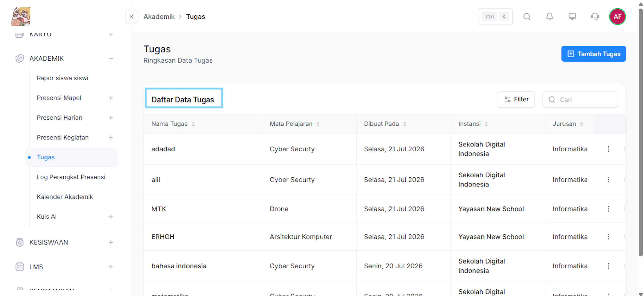Go to Akademik breadcrumb link
The height and width of the screenshot is (296, 644).
click(x=159, y=16)
